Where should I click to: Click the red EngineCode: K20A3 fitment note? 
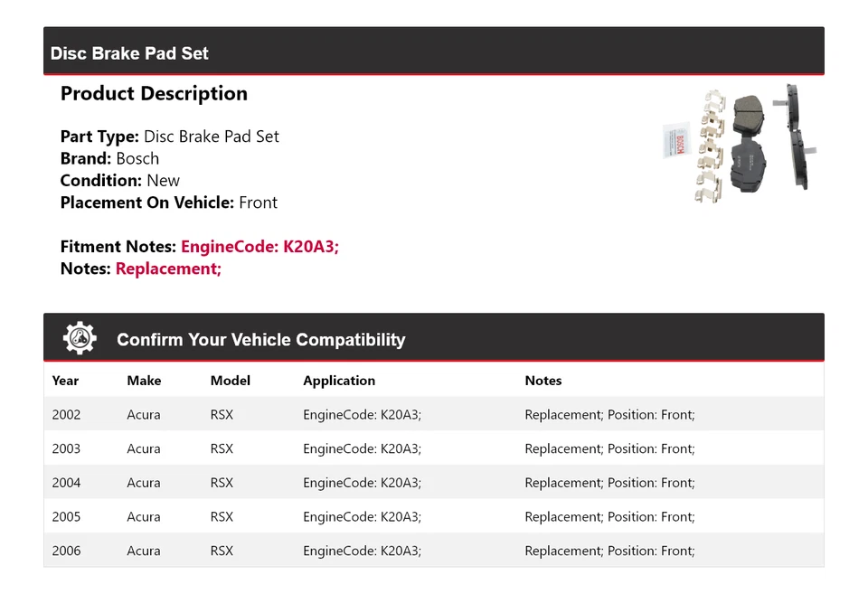click(259, 247)
